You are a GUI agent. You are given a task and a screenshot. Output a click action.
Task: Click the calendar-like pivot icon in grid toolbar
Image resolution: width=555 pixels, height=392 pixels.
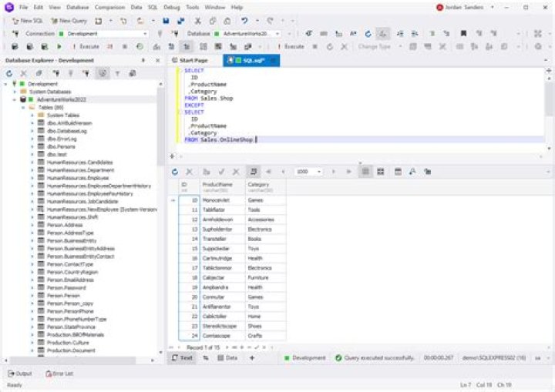pos(398,172)
